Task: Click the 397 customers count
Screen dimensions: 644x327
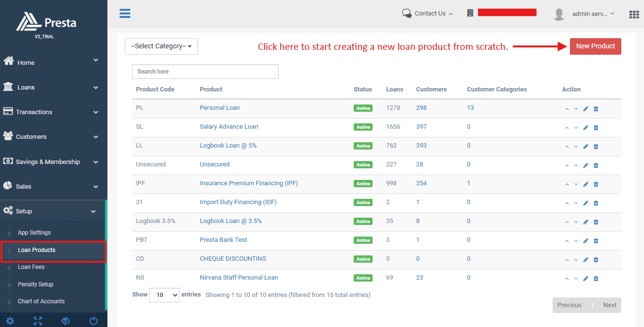Action: click(421, 127)
